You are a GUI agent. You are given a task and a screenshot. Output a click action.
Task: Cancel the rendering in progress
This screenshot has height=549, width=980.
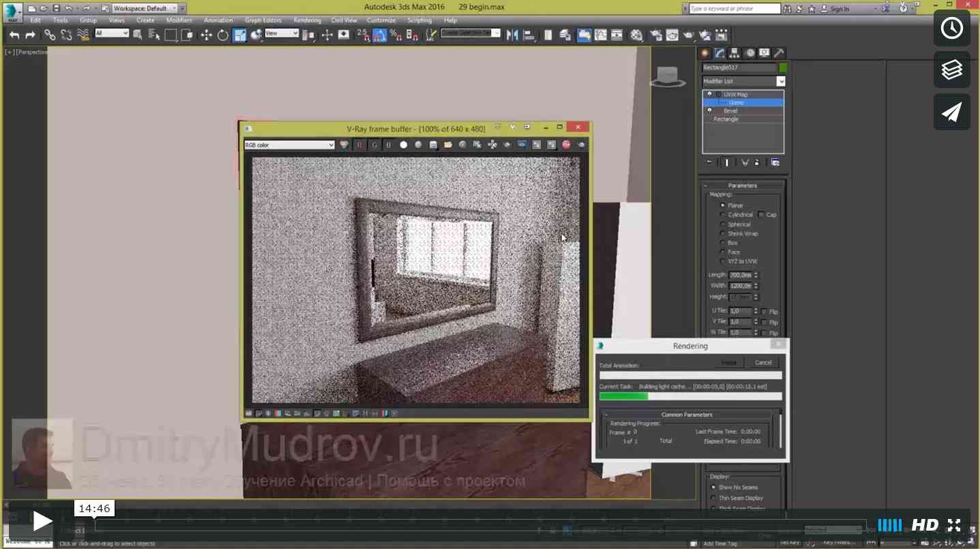[763, 363]
